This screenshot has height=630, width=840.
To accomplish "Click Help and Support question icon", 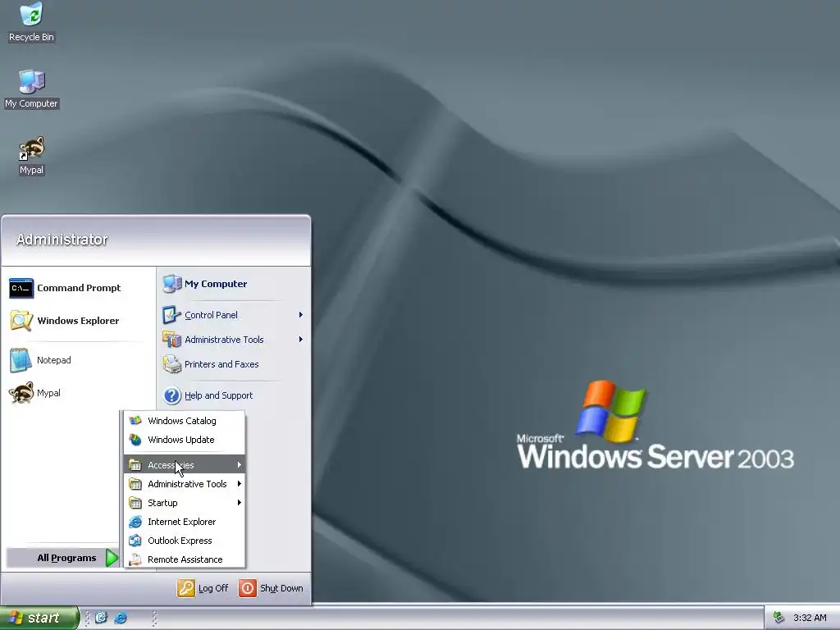I will point(172,395).
